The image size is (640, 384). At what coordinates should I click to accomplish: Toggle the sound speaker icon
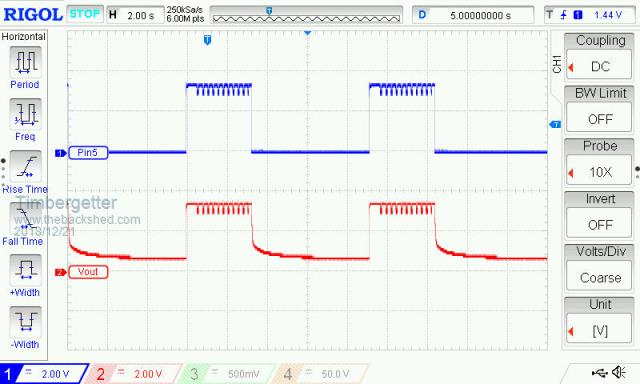point(619,372)
